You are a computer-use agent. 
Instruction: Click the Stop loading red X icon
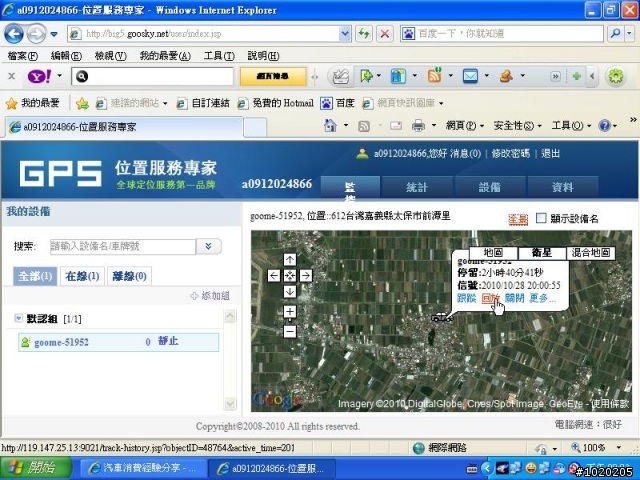pyautogui.click(x=384, y=33)
